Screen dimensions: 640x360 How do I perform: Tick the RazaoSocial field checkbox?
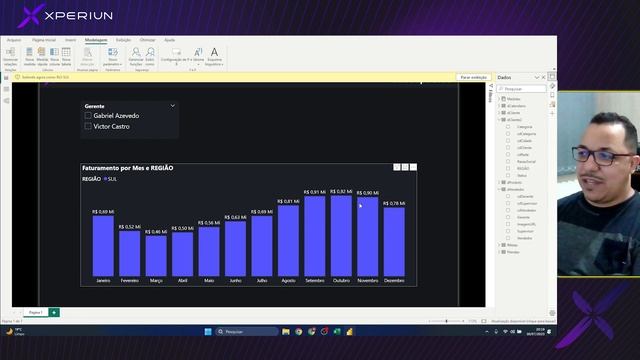pyautogui.click(x=508, y=162)
